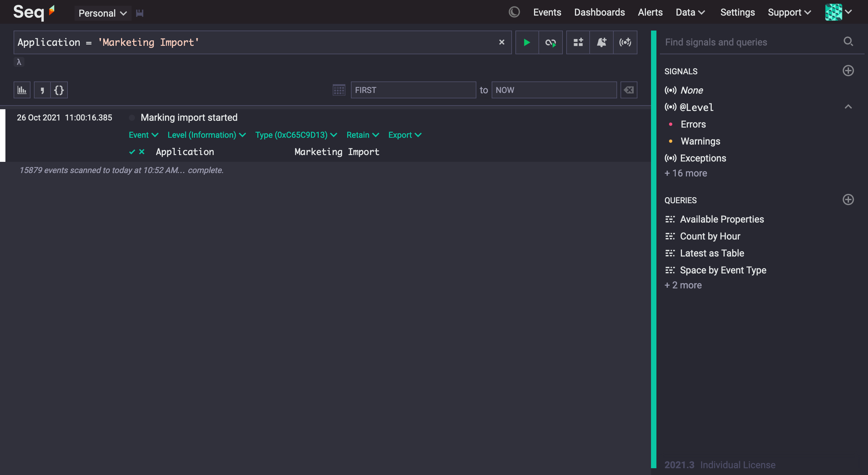Click the create signal icon in toolbar
Image resolution: width=868 pixels, height=475 pixels.
[625, 42]
